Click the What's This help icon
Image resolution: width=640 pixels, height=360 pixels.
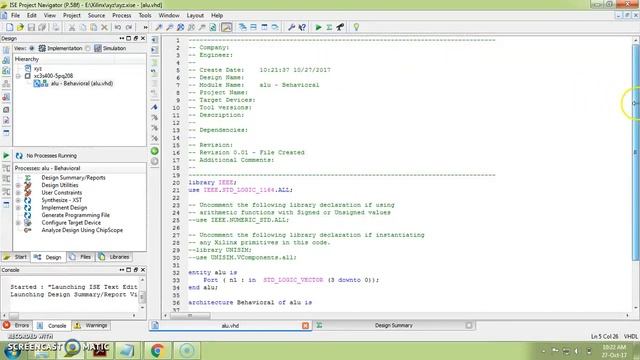[302, 27]
